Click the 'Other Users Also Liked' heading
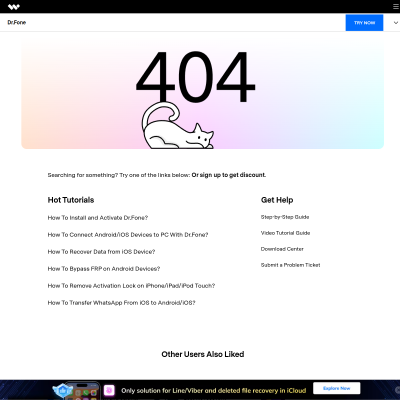This screenshot has width=400, height=400. [x=203, y=354]
